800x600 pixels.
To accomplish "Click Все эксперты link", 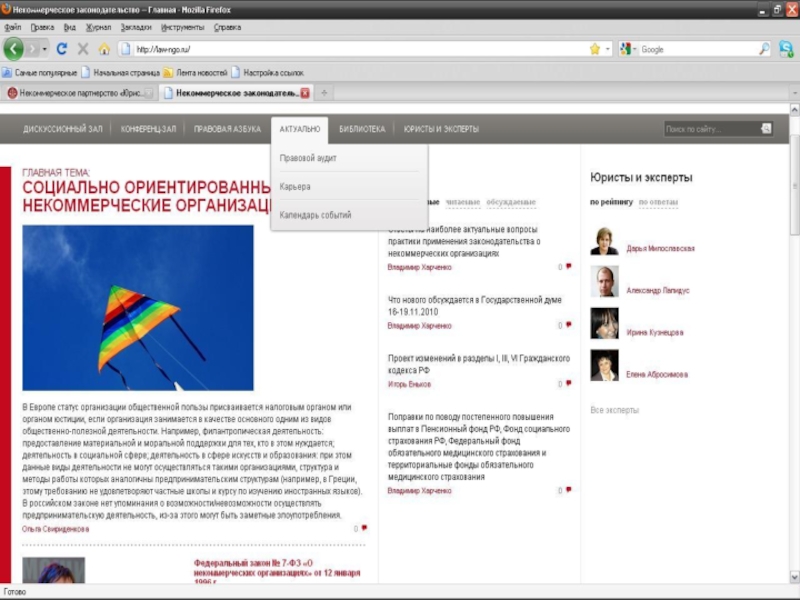I will click(x=614, y=410).
